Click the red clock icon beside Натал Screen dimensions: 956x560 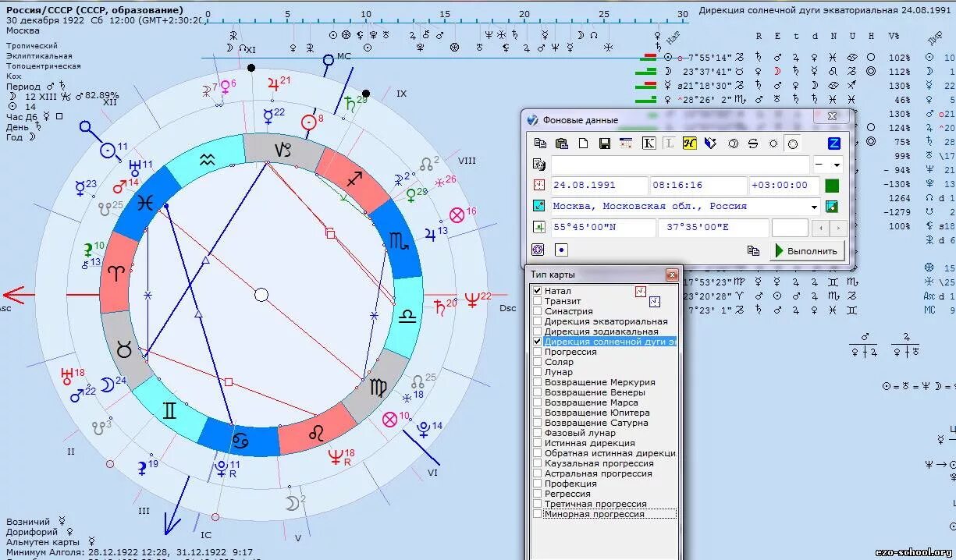(641, 292)
